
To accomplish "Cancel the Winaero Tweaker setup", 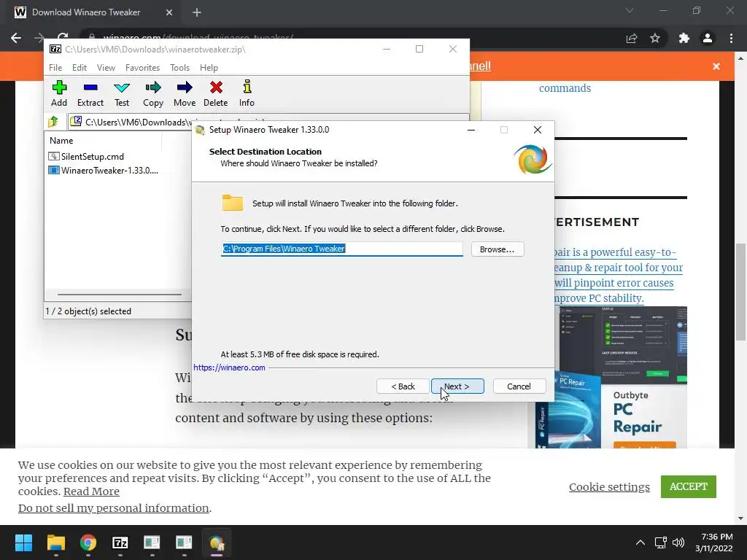I will (x=519, y=386).
